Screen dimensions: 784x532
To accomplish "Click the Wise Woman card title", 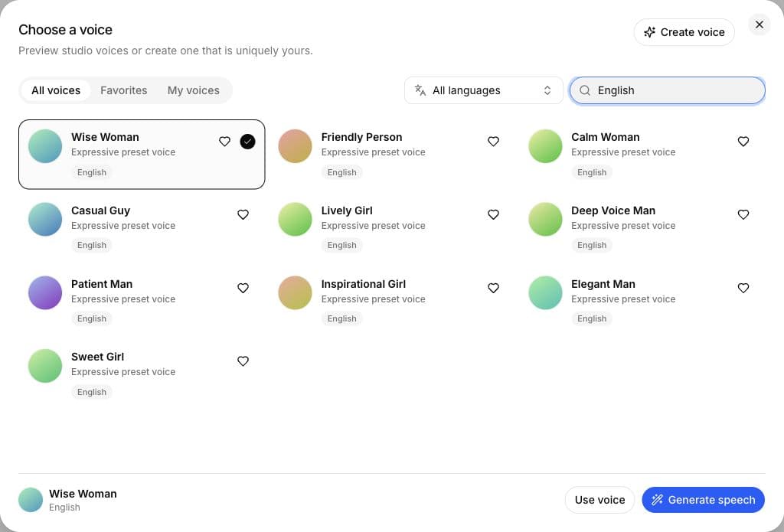I will pyautogui.click(x=105, y=137).
